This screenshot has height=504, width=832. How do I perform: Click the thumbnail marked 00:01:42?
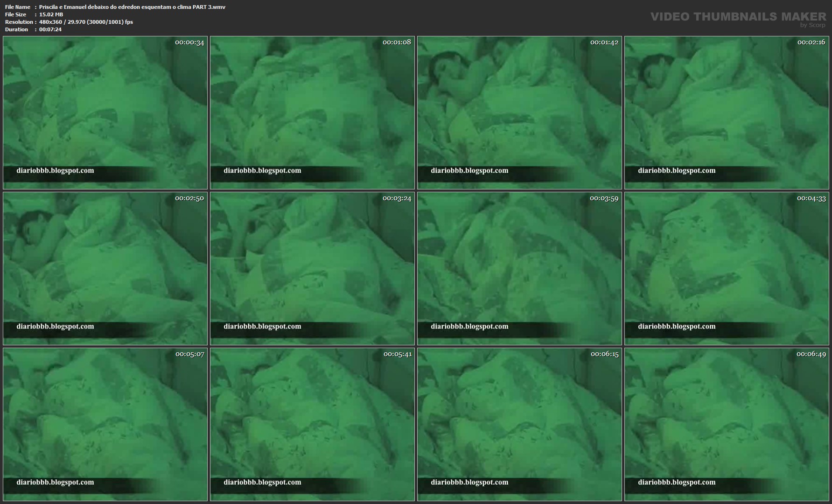519,112
